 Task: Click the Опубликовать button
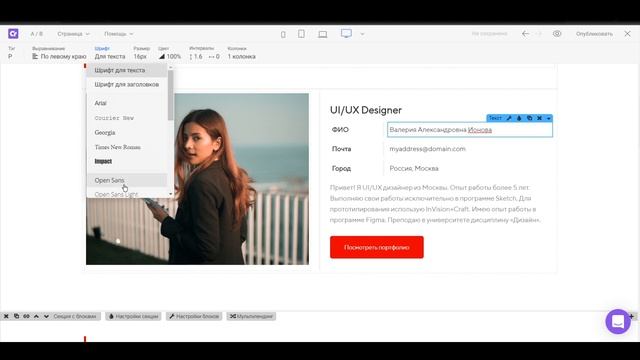click(x=594, y=34)
